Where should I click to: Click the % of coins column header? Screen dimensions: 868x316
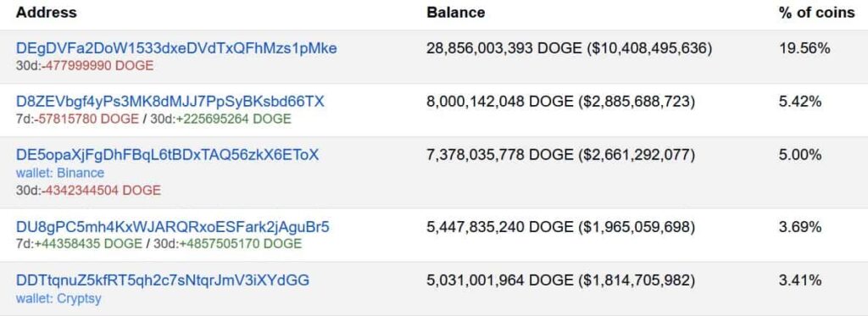816,13
